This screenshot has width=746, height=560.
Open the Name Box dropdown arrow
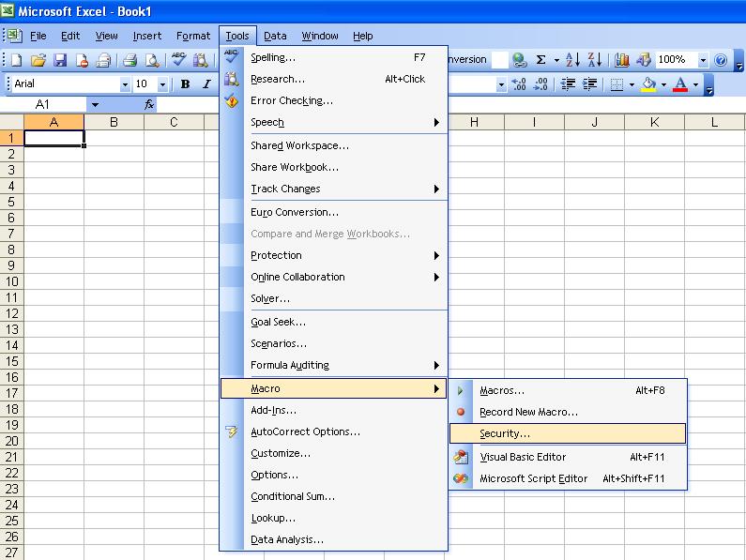95,105
